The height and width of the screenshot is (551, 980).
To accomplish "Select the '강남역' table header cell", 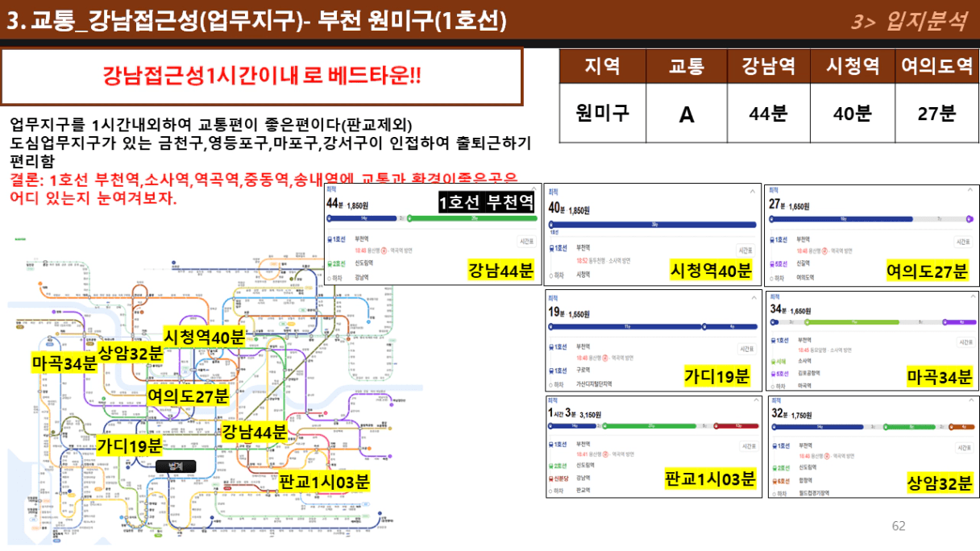I will click(x=768, y=66).
